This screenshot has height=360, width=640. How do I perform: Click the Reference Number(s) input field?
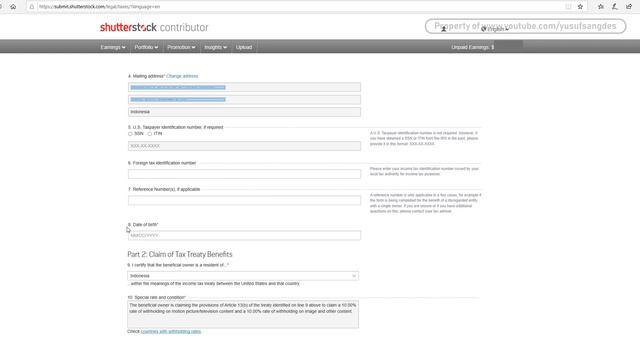(244, 200)
